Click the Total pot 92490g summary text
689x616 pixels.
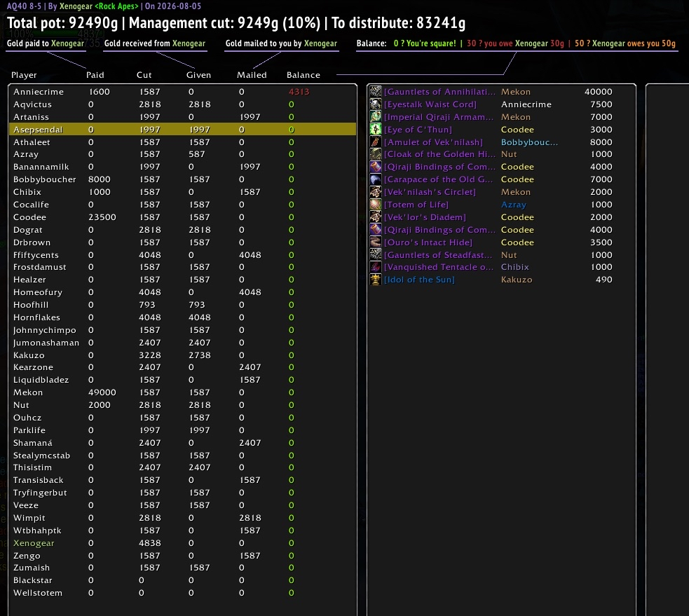click(x=62, y=23)
